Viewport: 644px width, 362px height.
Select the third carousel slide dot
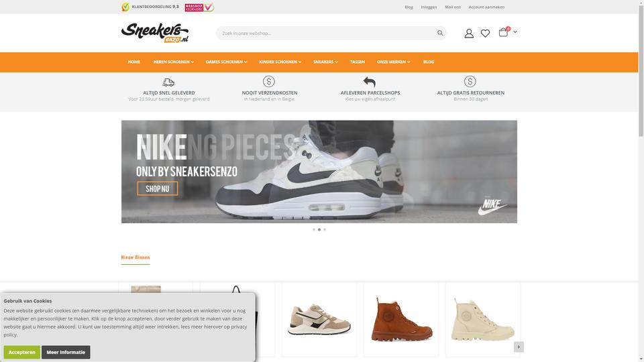[325, 230]
